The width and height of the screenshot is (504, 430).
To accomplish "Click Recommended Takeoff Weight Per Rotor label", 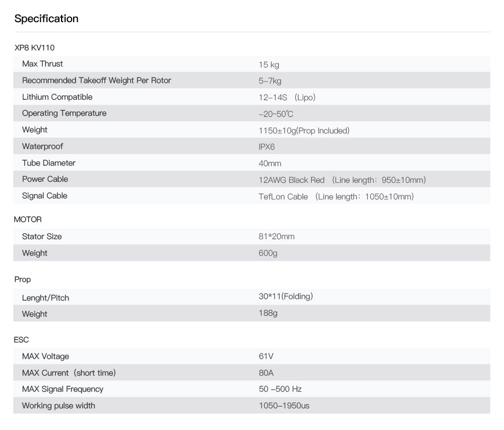I will (x=96, y=81).
